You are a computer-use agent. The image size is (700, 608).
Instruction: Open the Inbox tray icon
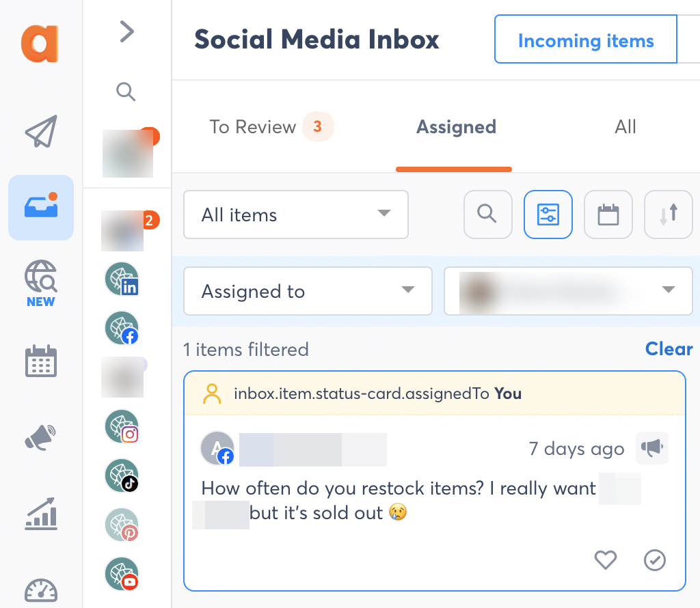pyautogui.click(x=40, y=208)
